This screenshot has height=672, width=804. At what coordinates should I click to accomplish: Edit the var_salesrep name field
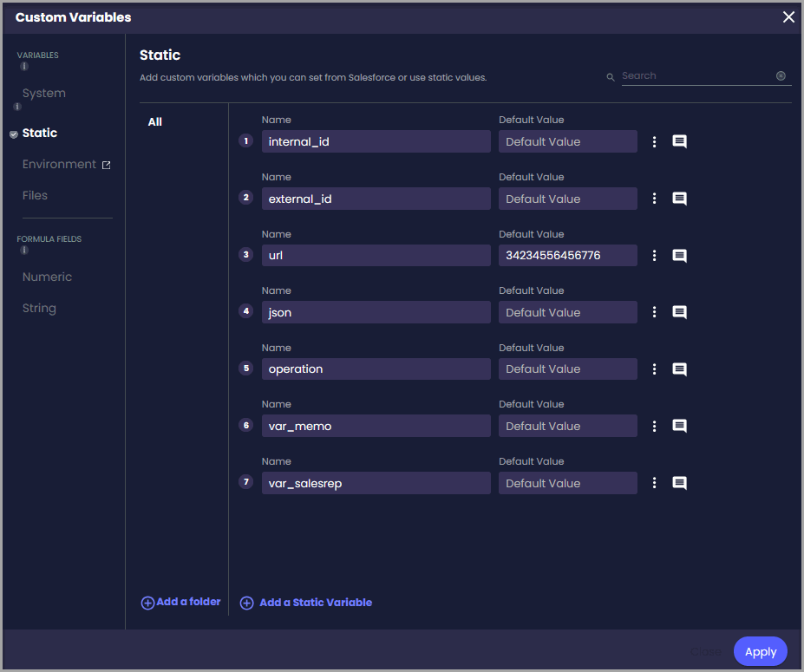[x=376, y=483]
